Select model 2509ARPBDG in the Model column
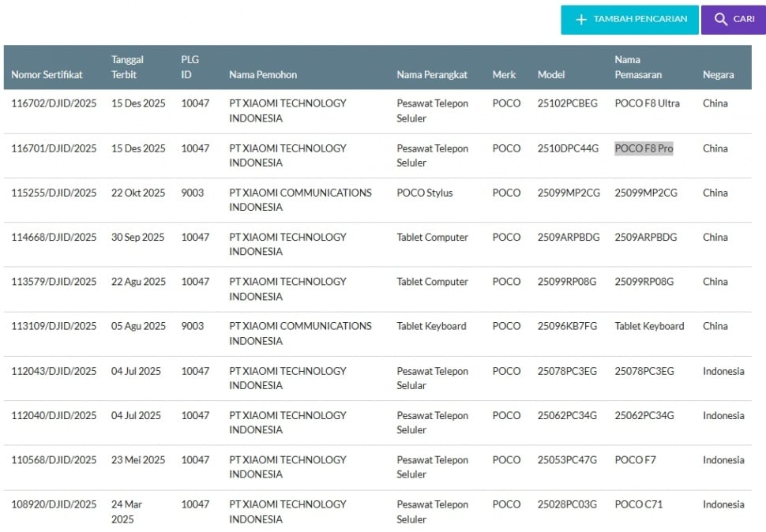The width and height of the screenshot is (766, 532). click(569, 237)
